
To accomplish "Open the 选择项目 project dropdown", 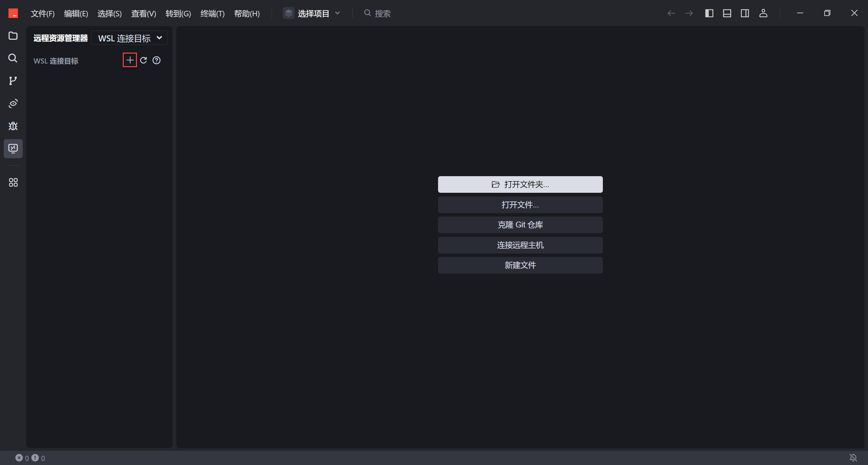I will 313,13.
